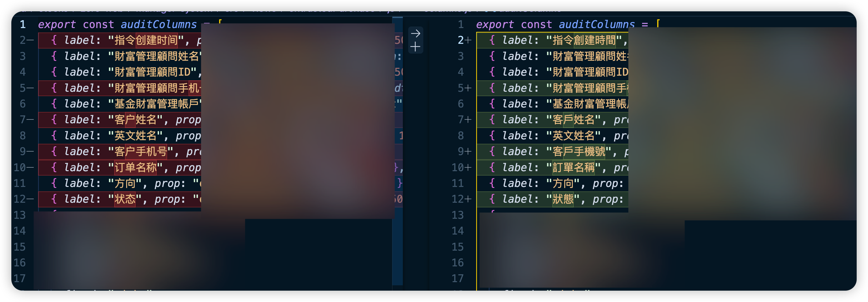Click removed line labeled "客户手机号"
Viewport: 868px width, 302px height.
120,152
